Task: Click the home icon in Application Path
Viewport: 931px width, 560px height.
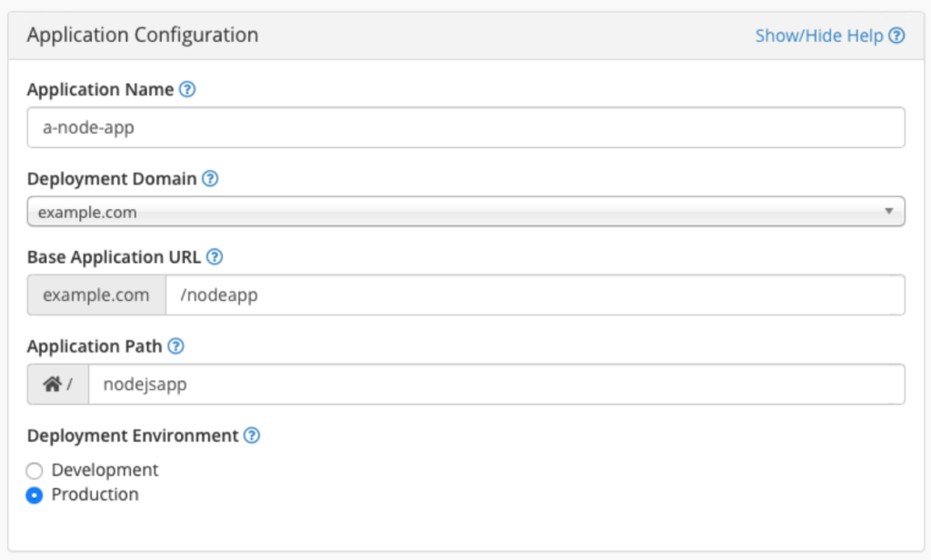Action: coord(52,384)
